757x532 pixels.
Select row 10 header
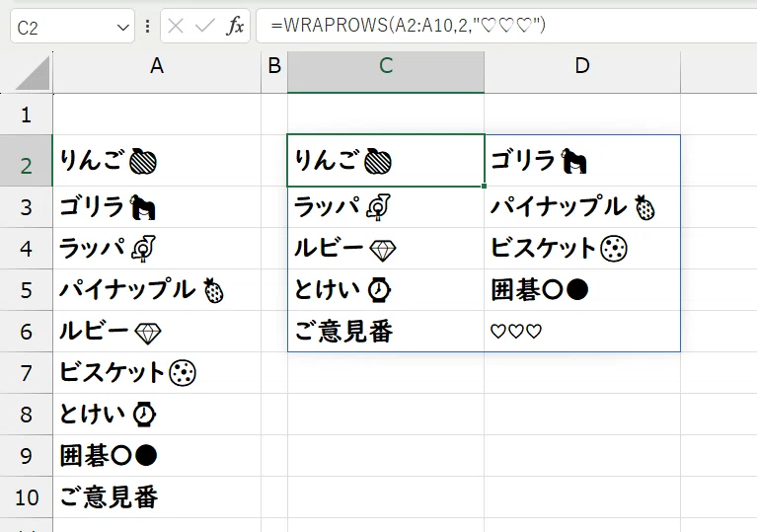point(26,497)
